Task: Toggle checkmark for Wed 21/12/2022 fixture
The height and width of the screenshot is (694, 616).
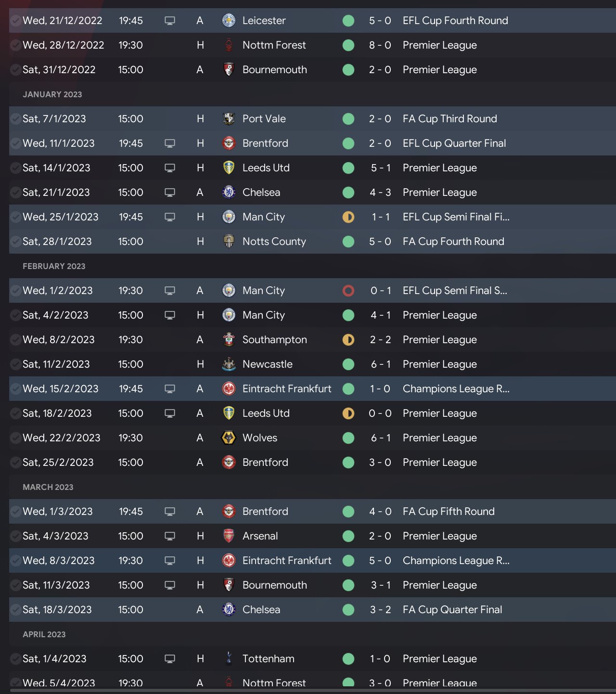Action: (15, 21)
